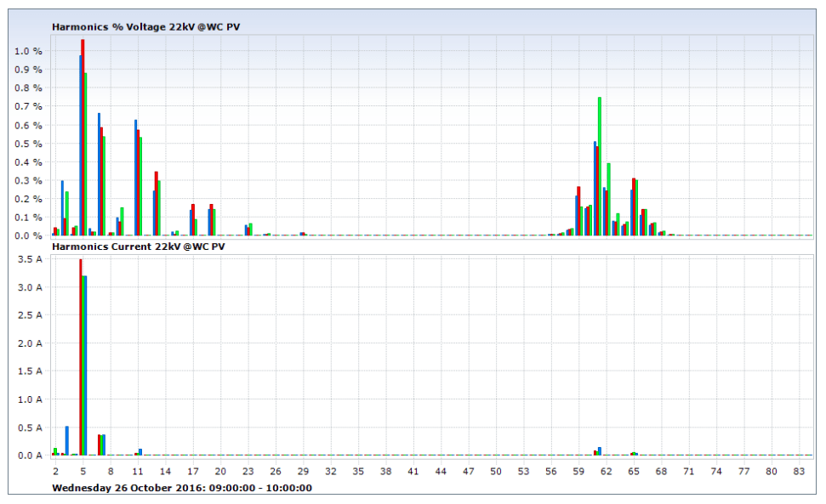Click the blue voltage bar at harmonic 7
This screenshot has height=504, width=826.
click(x=99, y=174)
